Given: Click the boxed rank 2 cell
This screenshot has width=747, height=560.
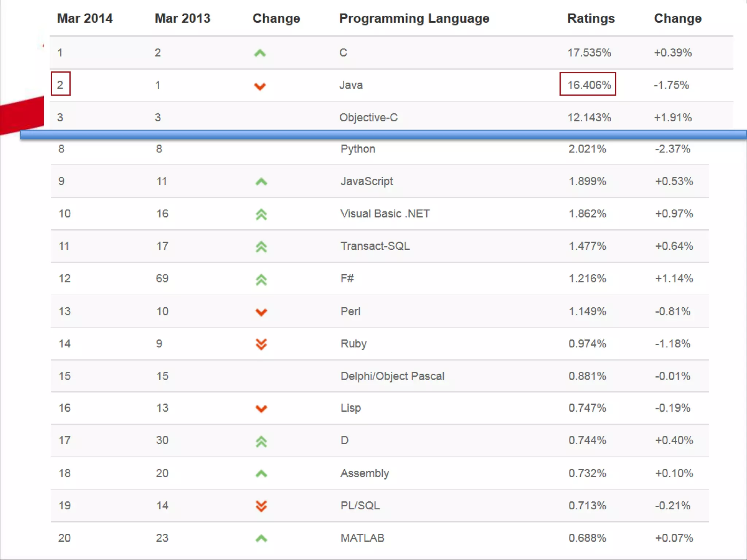Looking at the screenshot, I should pyautogui.click(x=61, y=85).
